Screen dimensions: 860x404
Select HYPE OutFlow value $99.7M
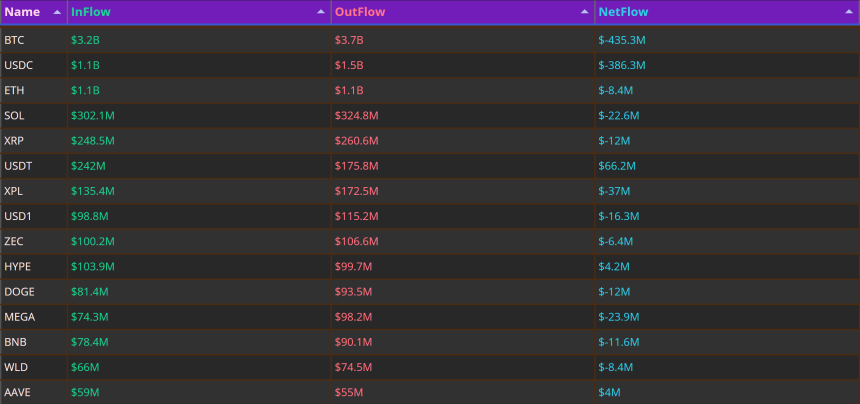click(353, 267)
